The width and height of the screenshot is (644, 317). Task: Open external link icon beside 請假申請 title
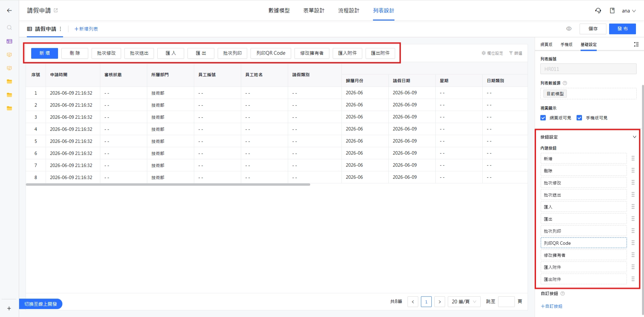click(x=56, y=10)
